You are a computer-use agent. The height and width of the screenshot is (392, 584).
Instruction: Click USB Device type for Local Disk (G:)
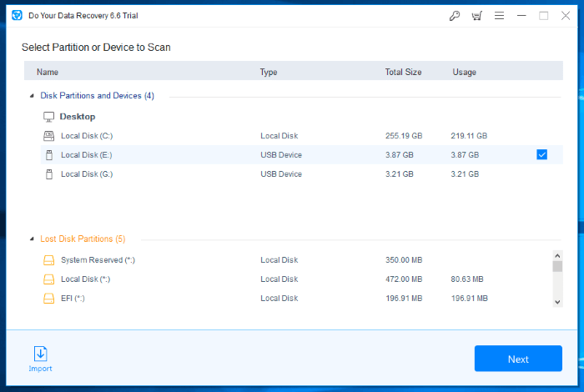point(281,174)
